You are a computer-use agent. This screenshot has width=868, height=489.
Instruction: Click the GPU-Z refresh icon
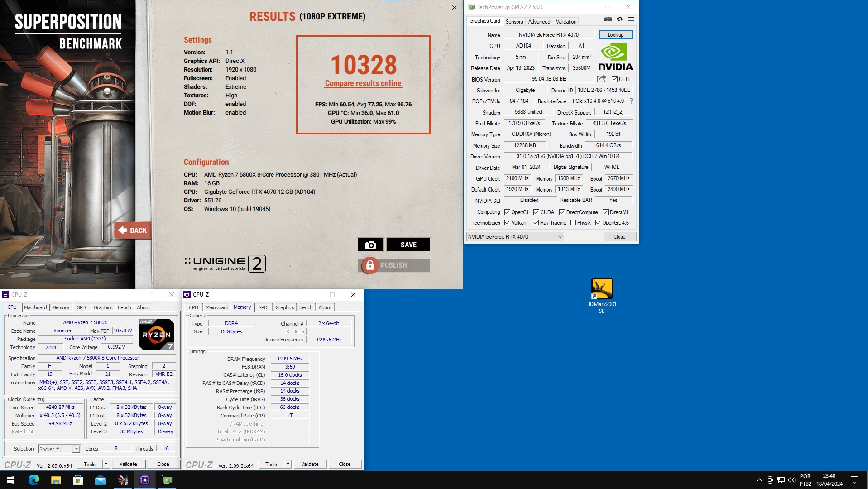(x=619, y=19)
